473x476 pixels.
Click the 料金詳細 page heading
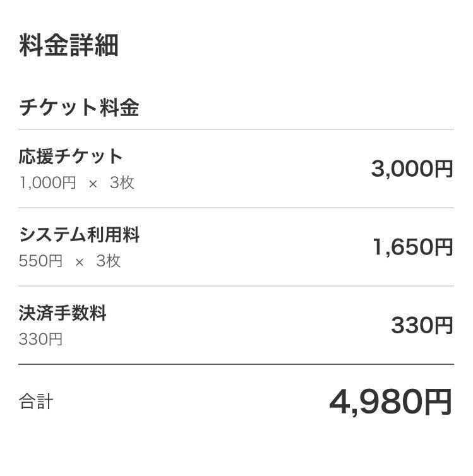69,47
